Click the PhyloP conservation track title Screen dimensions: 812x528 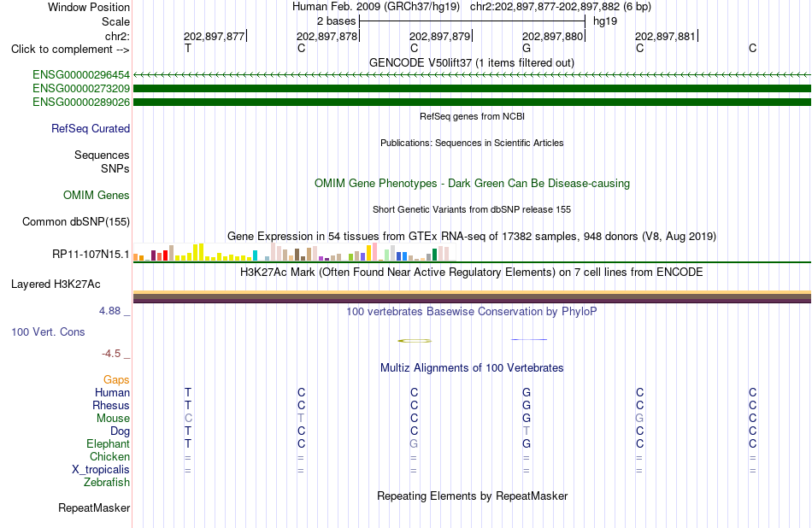472,312
